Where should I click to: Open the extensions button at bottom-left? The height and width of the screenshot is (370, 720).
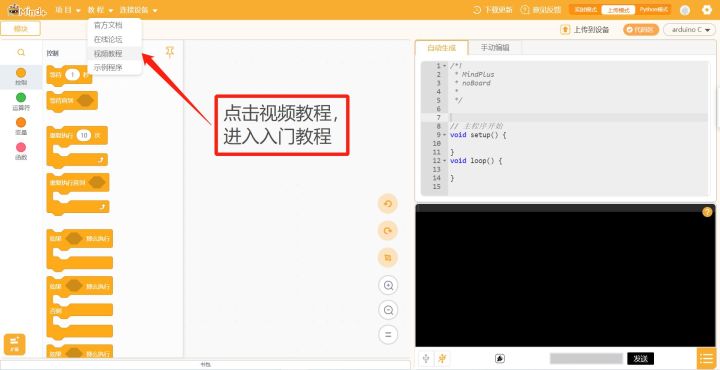pos(15,344)
